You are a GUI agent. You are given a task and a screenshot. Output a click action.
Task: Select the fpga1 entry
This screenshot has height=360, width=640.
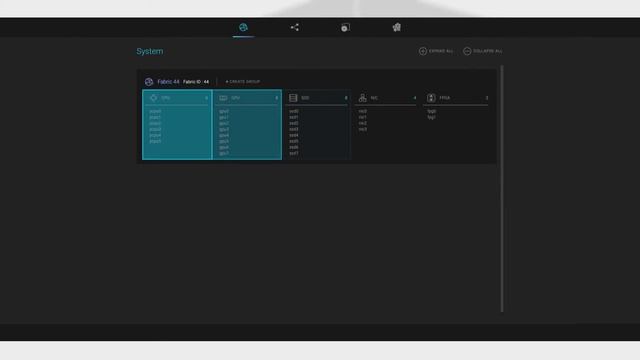[x=431, y=117]
